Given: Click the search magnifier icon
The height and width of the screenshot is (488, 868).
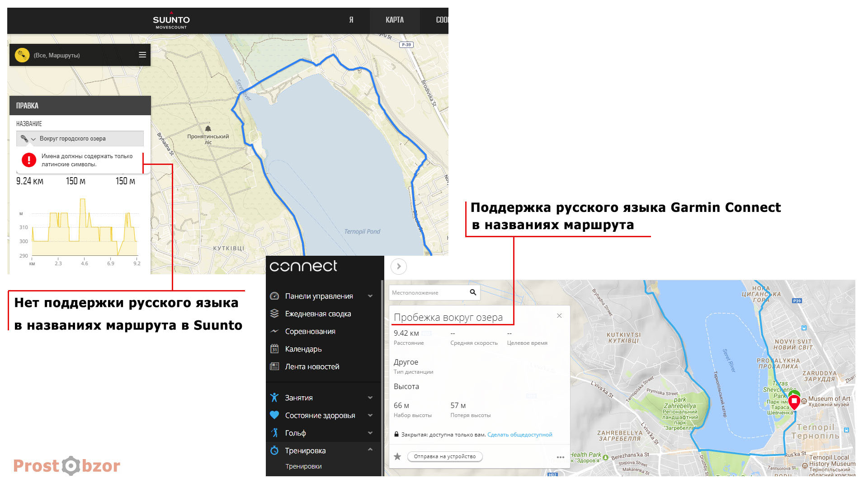Looking at the screenshot, I should 473,292.
